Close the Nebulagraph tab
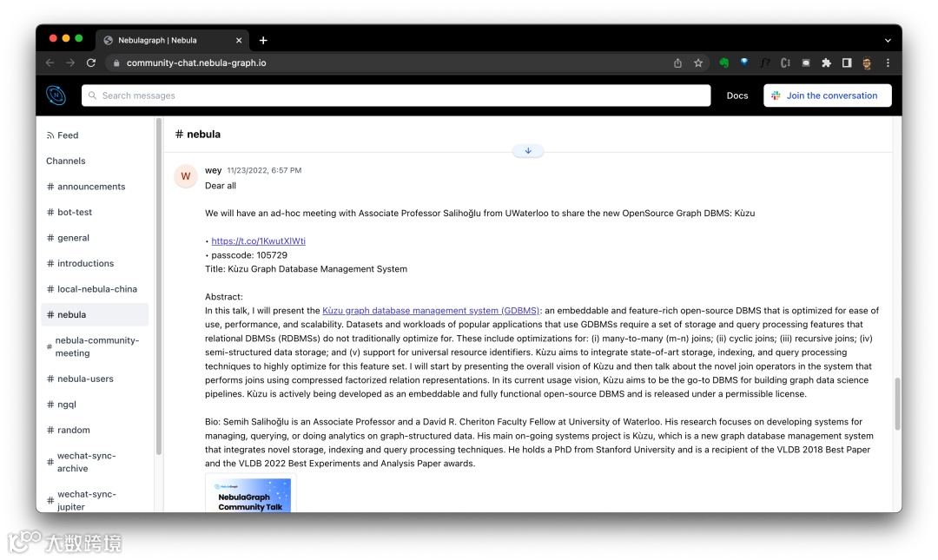Screen dimensions: 938x560 click(239, 40)
